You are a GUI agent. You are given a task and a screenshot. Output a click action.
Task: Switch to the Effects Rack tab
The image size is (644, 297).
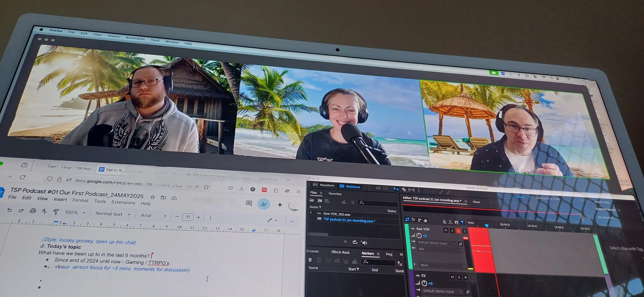(x=340, y=252)
